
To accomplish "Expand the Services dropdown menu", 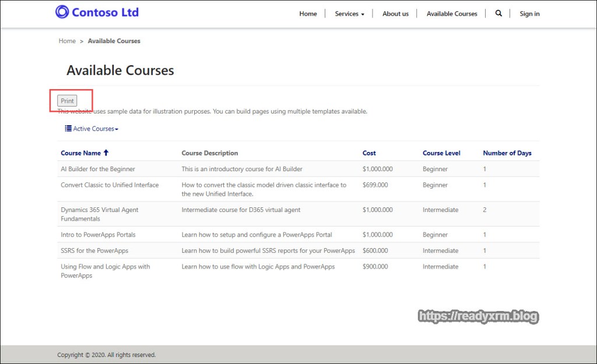I will coord(349,14).
